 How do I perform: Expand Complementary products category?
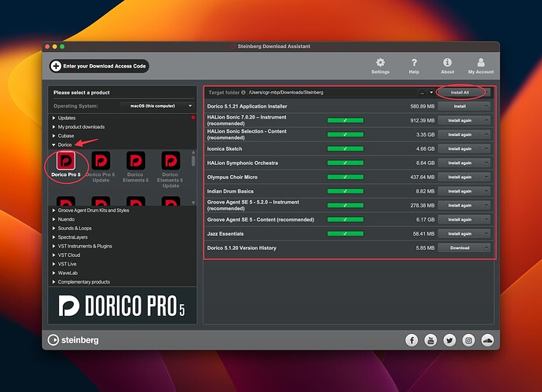coord(54,282)
